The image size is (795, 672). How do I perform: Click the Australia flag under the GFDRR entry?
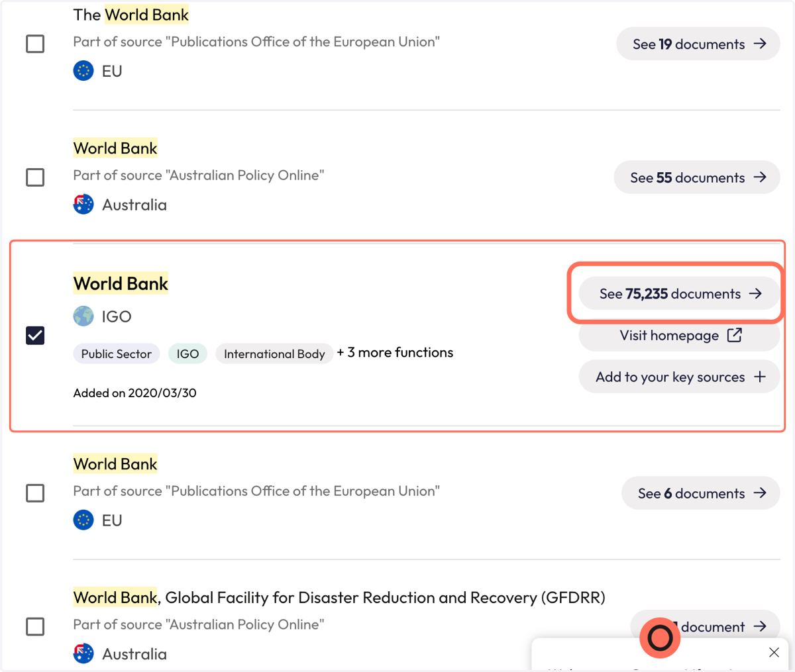pyautogui.click(x=83, y=654)
